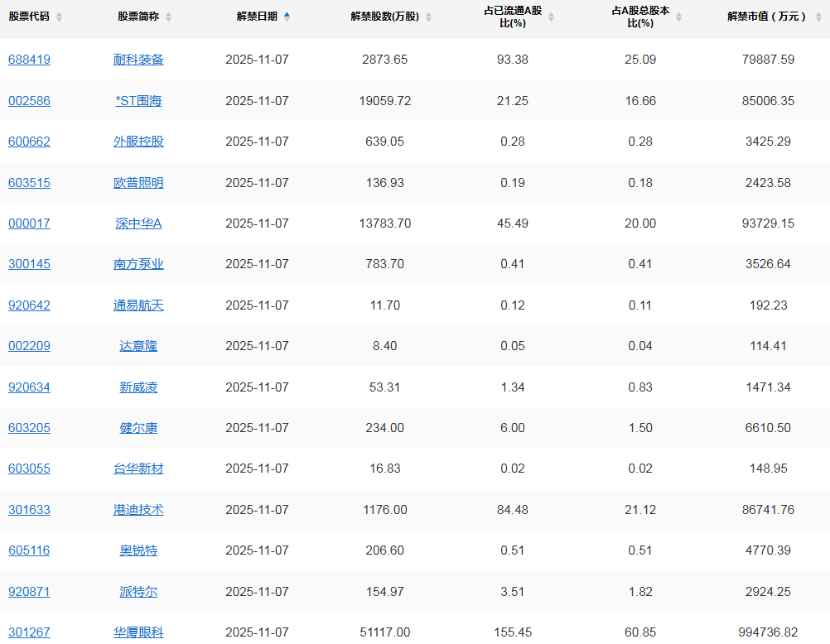This screenshot has width=830, height=644.
Task: Click stock code 002209
Action: click(x=29, y=346)
